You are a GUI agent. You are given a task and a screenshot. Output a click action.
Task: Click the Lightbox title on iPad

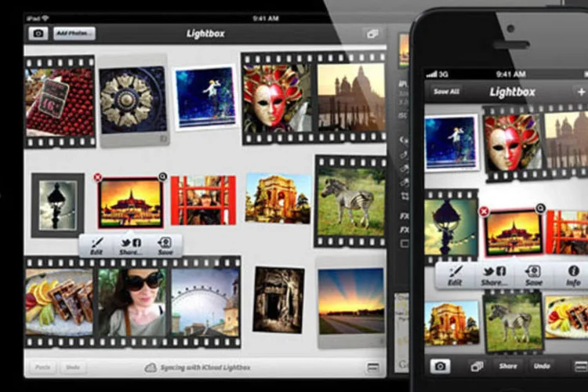pos(205,34)
